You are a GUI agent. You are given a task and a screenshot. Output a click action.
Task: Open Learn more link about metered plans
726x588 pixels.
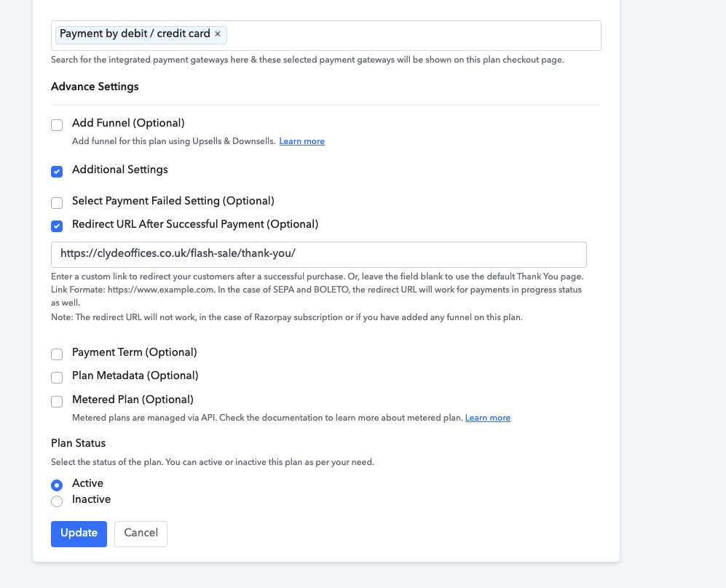(488, 418)
